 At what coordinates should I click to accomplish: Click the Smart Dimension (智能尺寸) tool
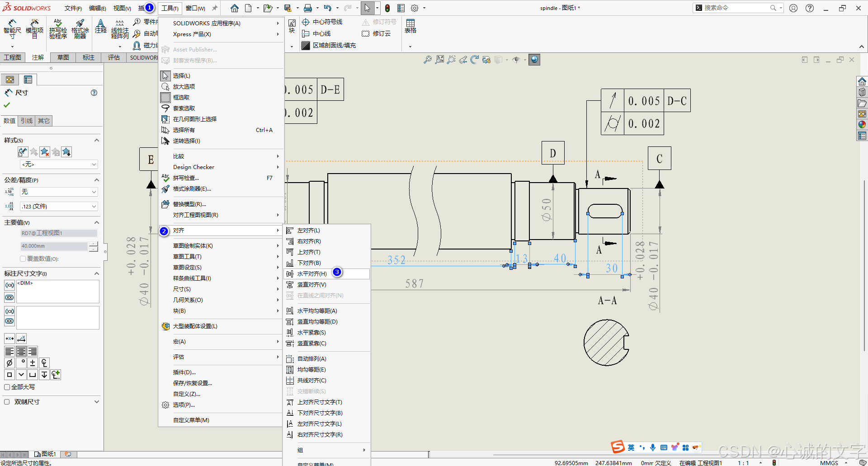[x=12, y=29]
